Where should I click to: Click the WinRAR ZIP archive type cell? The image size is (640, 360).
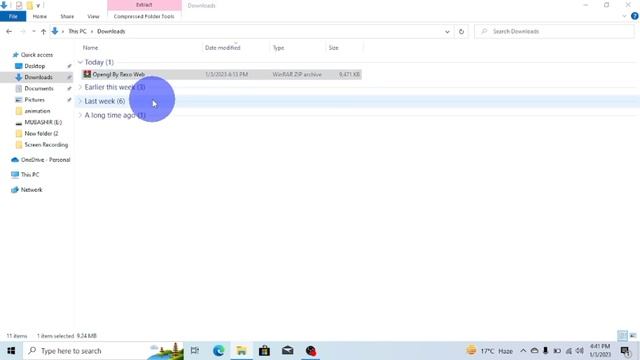297,74
